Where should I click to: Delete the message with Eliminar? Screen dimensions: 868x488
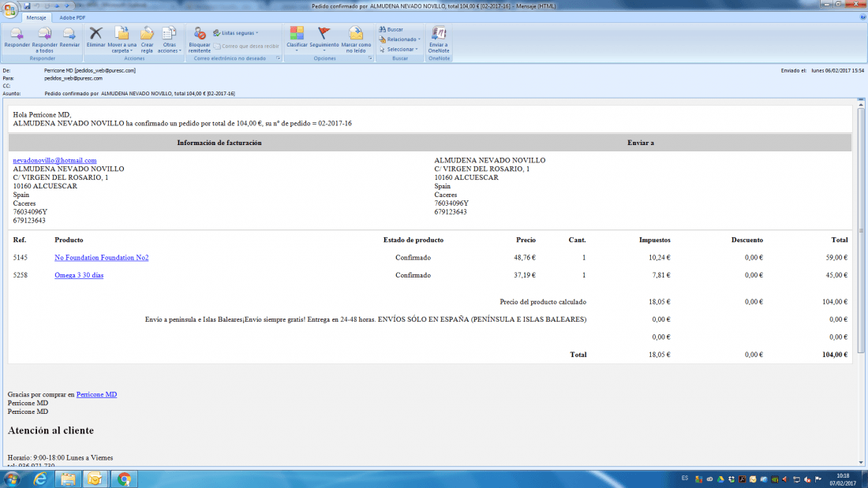pos(95,39)
